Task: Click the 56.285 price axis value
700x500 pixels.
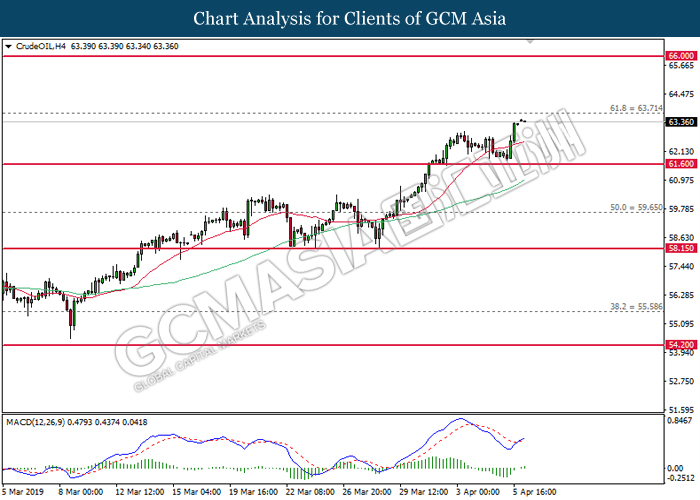Action: click(x=681, y=295)
